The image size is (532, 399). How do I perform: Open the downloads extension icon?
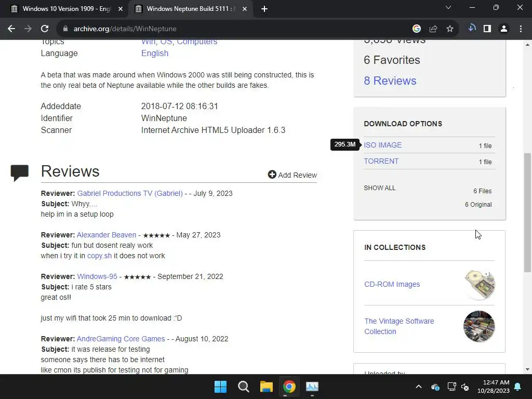click(x=472, y=28)
